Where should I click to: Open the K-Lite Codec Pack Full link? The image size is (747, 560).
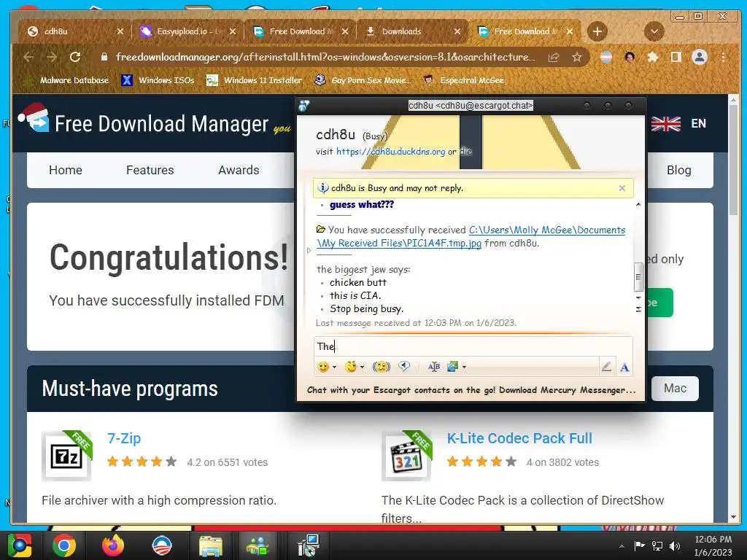(x=519, y=438)
